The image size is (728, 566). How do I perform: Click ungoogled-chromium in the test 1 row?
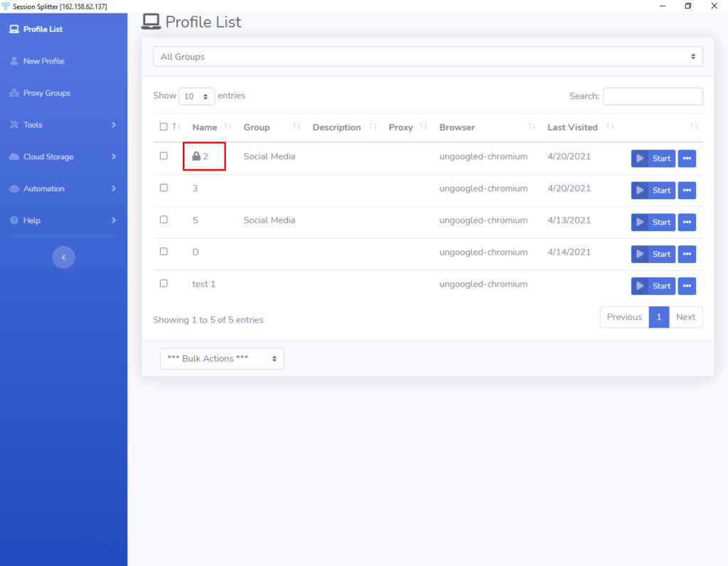pyautogui.click(x=483, y=284)
